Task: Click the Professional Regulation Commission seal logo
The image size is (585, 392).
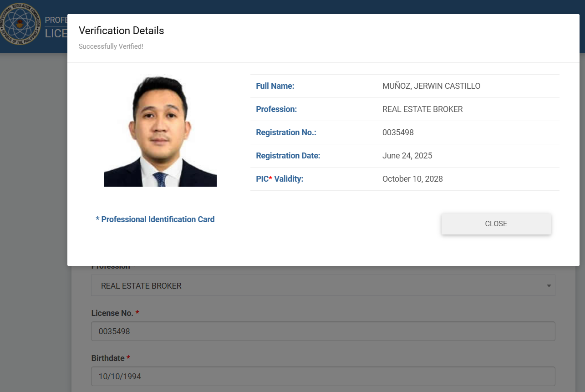Action: click(x=20, y=25)
